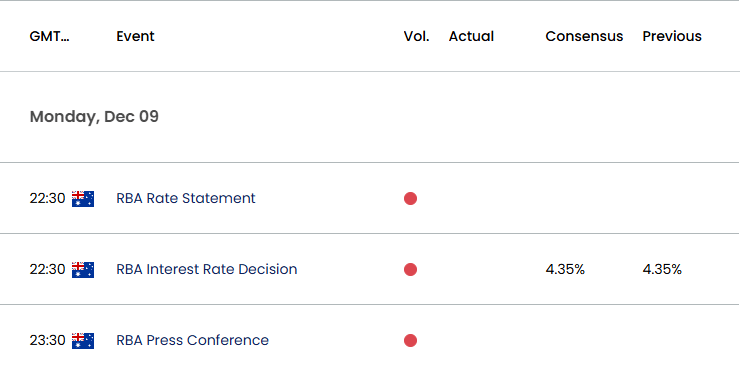Click the Event column header

(x=135, y=36)
